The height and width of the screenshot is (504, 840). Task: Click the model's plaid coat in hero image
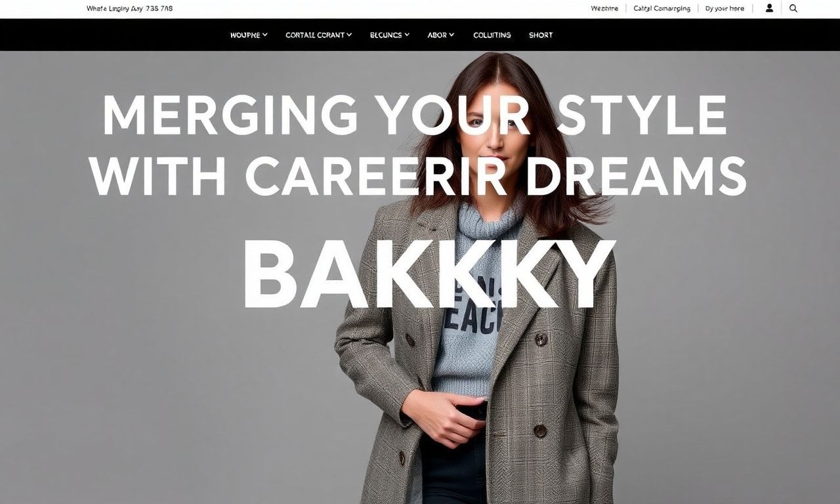558,381
